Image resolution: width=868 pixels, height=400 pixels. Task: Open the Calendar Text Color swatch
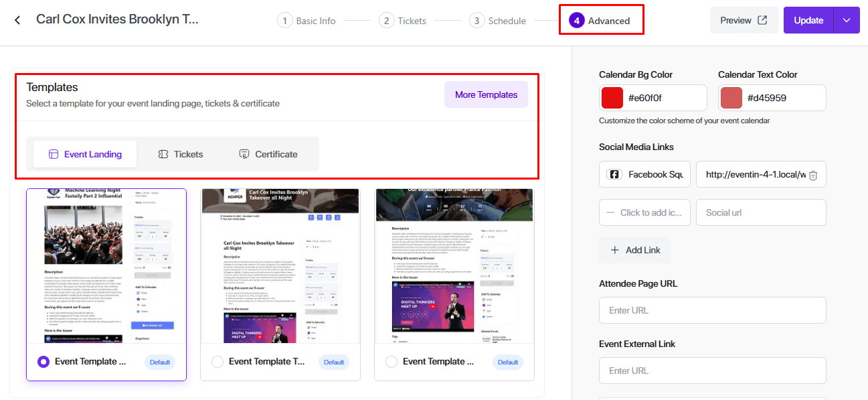731,98
